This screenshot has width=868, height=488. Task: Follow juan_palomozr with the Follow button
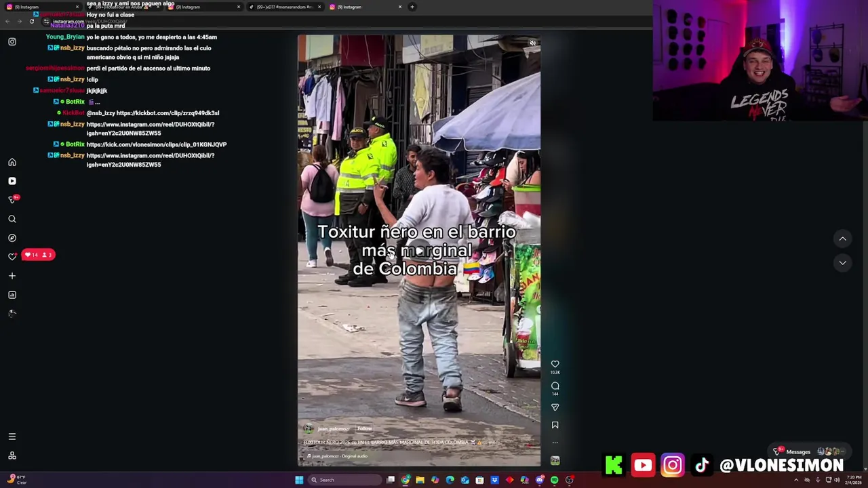pos(365,428)
